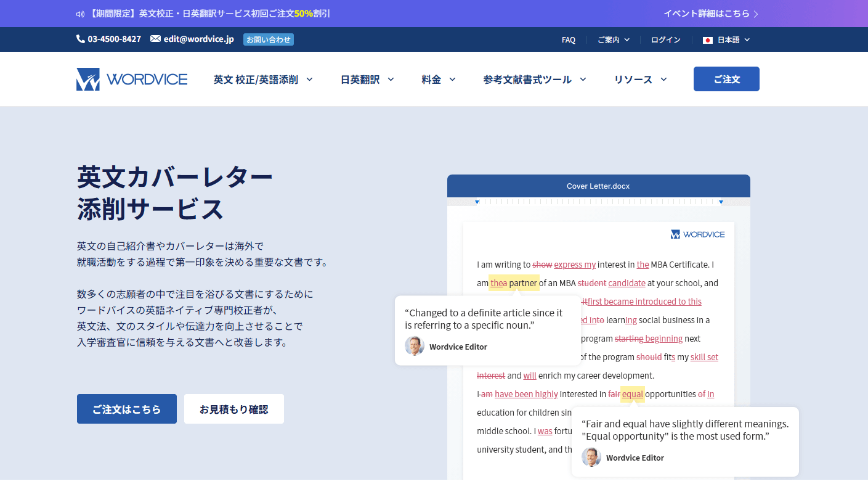
Task: Click the promo banner text about 50%割引
Action: coord(209,14)
